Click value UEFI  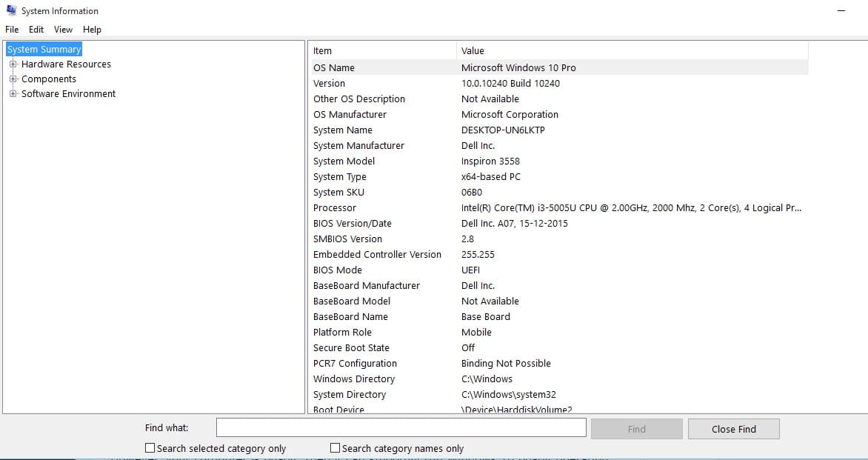click(x=470, y=270)
